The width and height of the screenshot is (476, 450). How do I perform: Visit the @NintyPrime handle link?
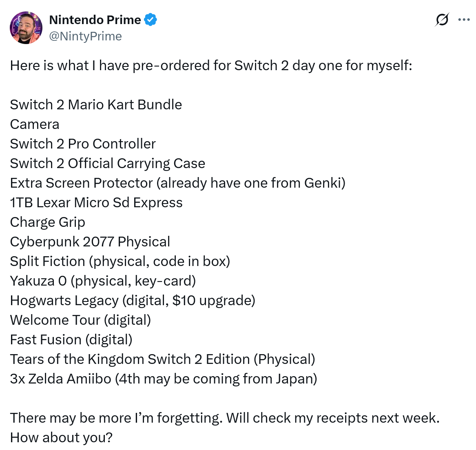pyautogui.click(x=85, y=36)
